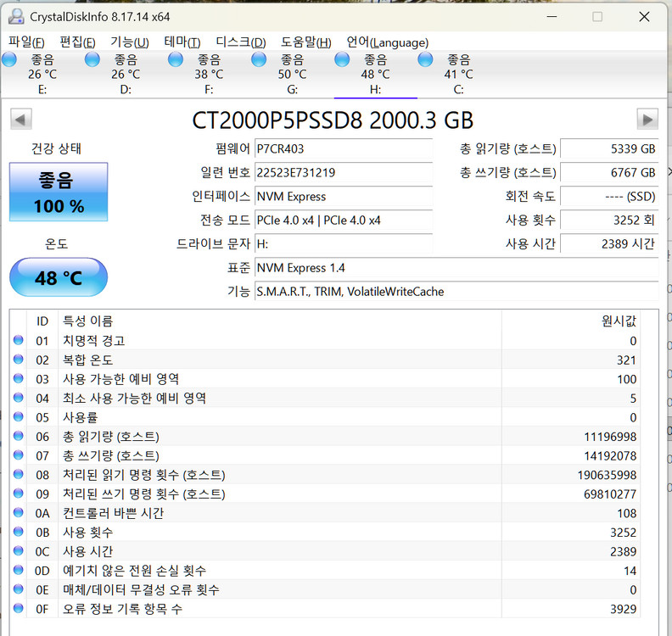Open the 파일(F) menu
This screenshot has height=636, width=672.
[x=26, y=42]
